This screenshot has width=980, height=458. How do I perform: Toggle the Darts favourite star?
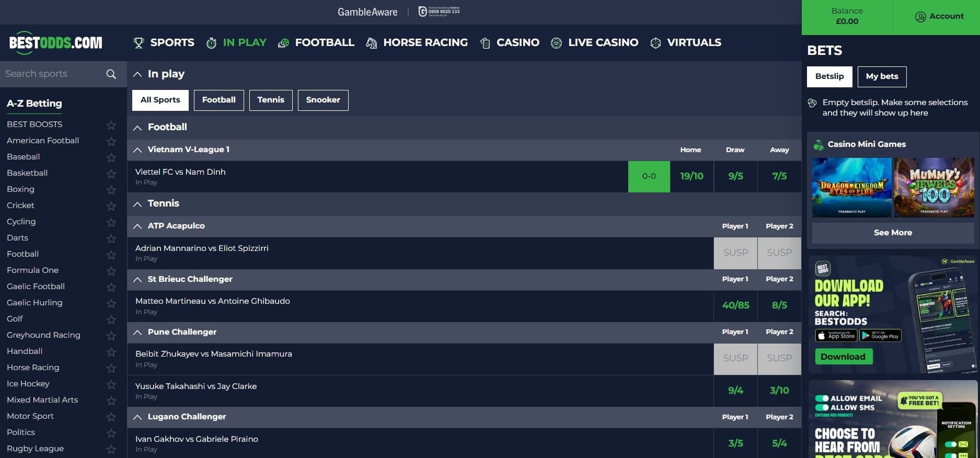[111, 238]
